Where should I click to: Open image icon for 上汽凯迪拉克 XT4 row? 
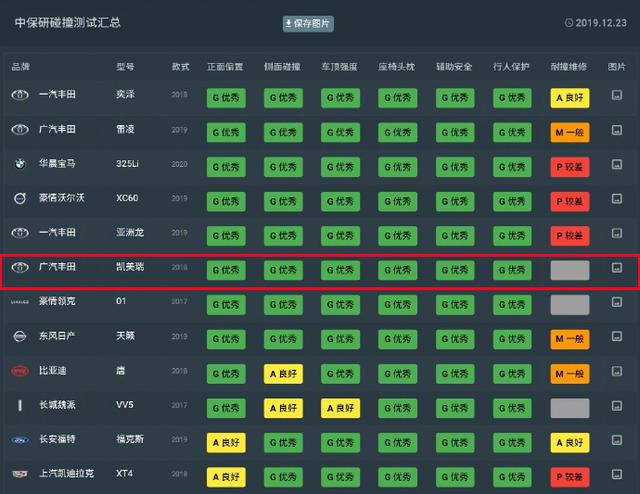pyautogui.click(x=617, y=474)
